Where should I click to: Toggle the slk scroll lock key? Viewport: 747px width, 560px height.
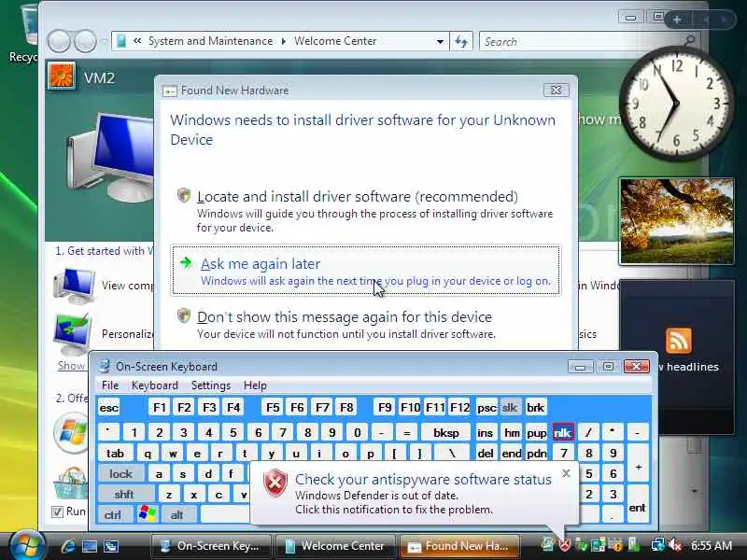tap(509, 408)
